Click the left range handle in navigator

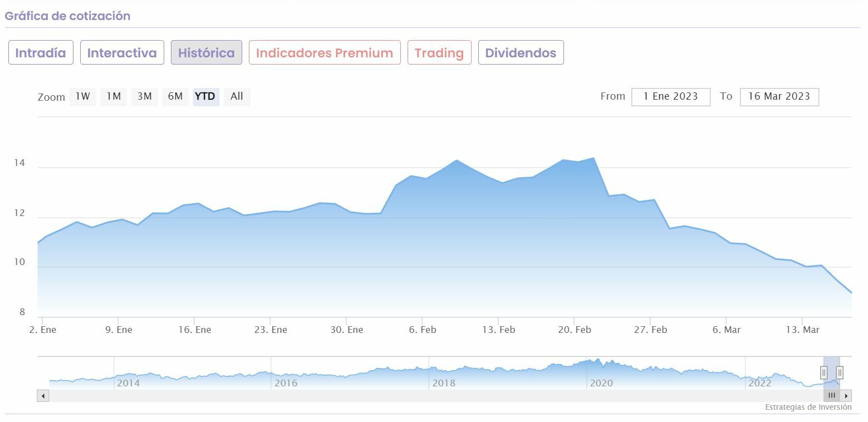click(824, 372)
